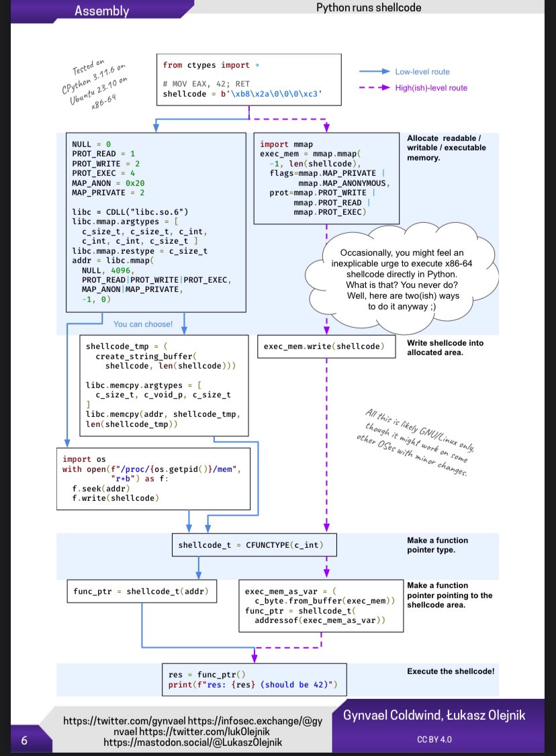
Task: Select the "High(ish)-level route" legend label
Action: pos(431,88)
